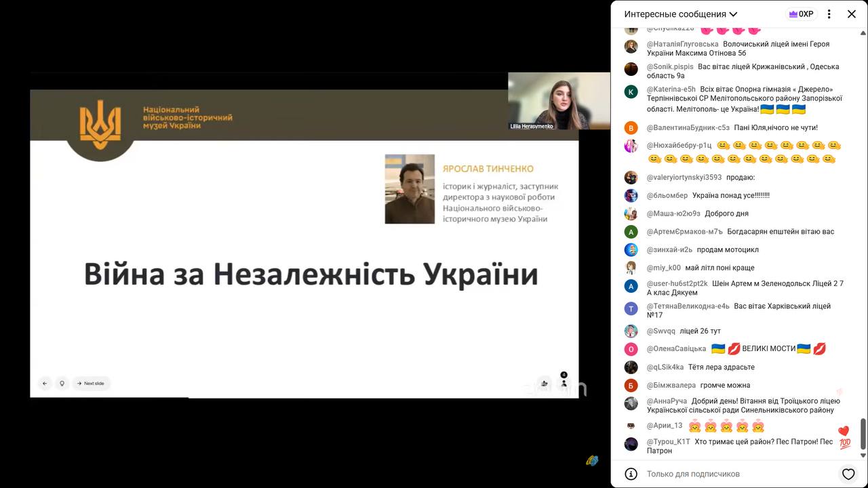
Task: Click the Yaroslav Tynchenko photo on the slide
Action: (410, 189)
